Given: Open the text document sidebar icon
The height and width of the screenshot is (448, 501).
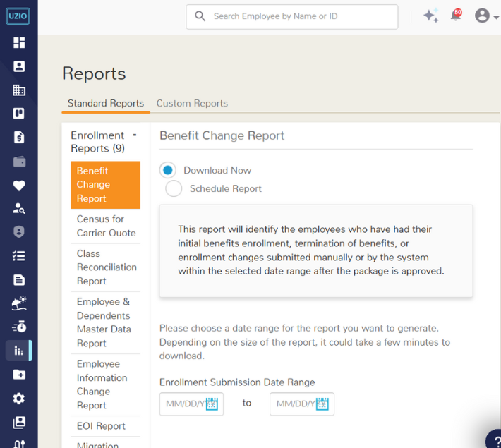Looking at the screenshot, I should [x=19, y=279].
